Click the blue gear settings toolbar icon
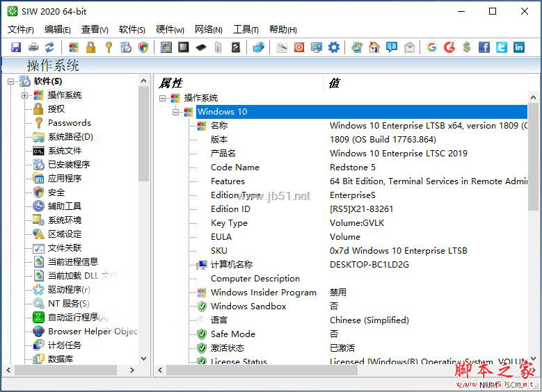 333,47
